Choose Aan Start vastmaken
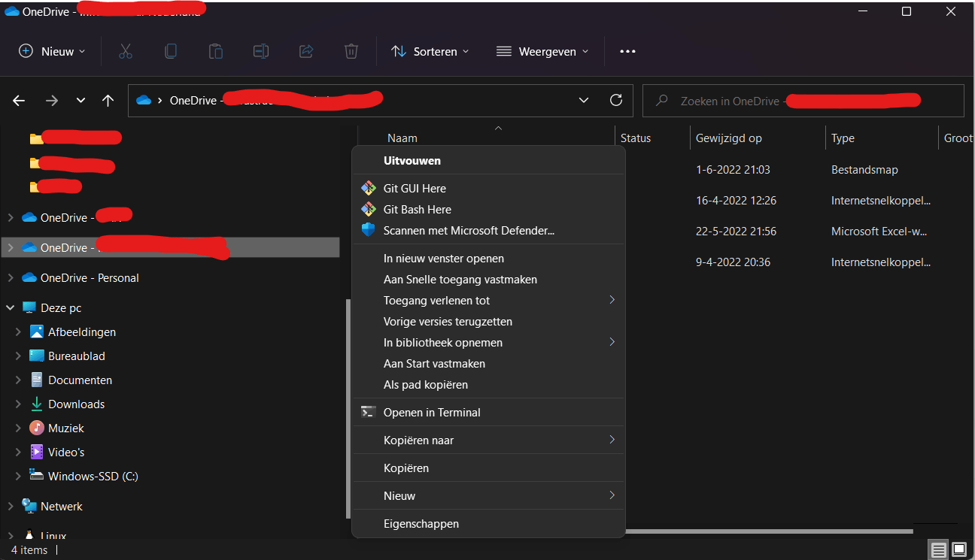This screenshot has width=975, height=560. (x=488, y=363)
